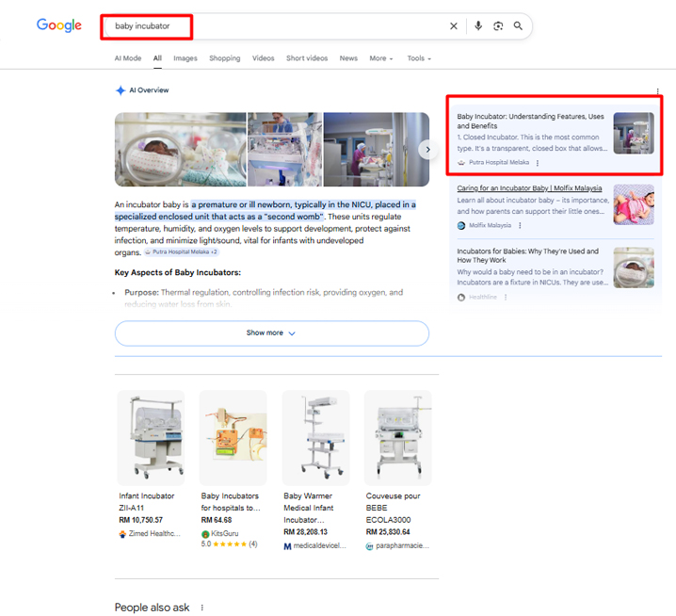Click the baby incubator search input field
The image size is (676, 616).
[x=276, y=26]
